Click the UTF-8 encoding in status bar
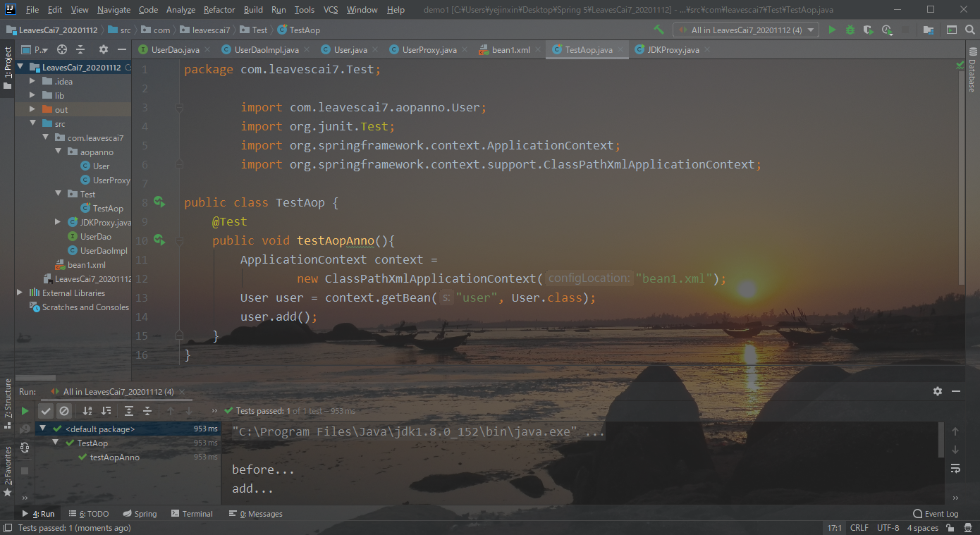Image resolution: width=980 pixels, height=535 pixels. point(888,528)
